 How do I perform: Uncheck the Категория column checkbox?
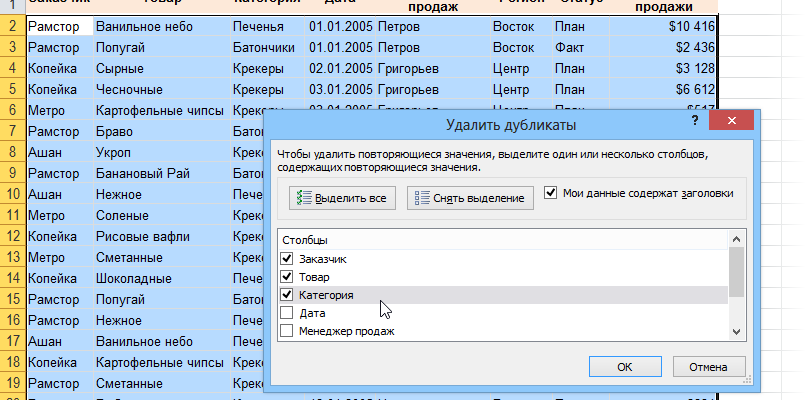288,295
